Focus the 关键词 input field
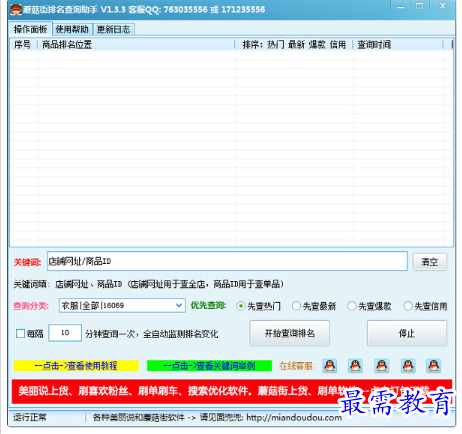This screenshot has width=462, height=434. pos(227,261)
